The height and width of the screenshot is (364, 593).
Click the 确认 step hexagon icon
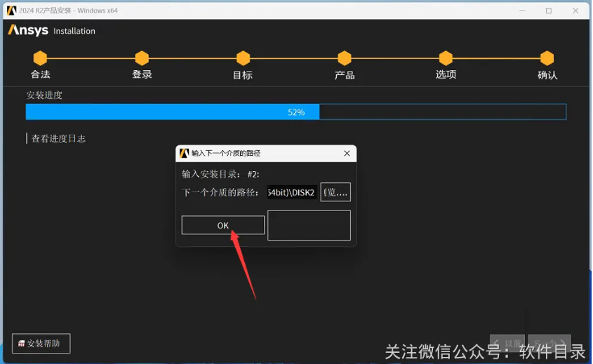547,58
